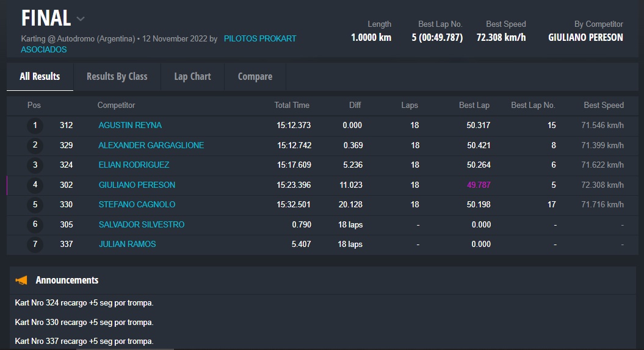
Task: Select position 7 circle badge
Action: 35,244
